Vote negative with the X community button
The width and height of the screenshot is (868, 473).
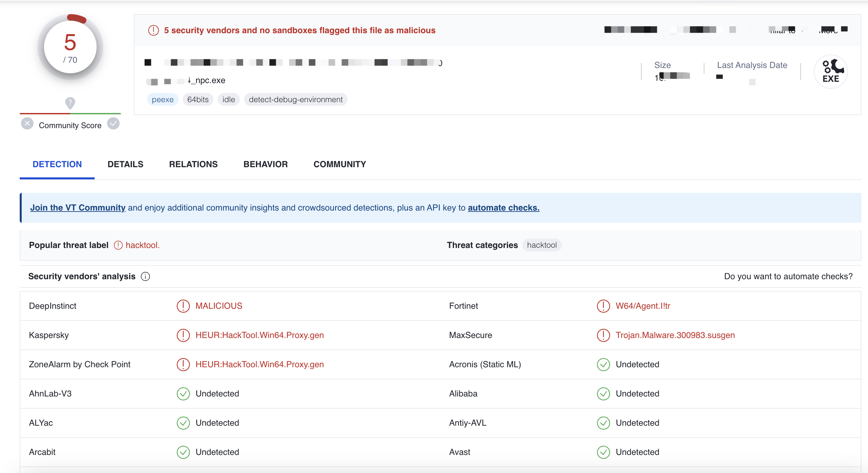tap(27, 124)
